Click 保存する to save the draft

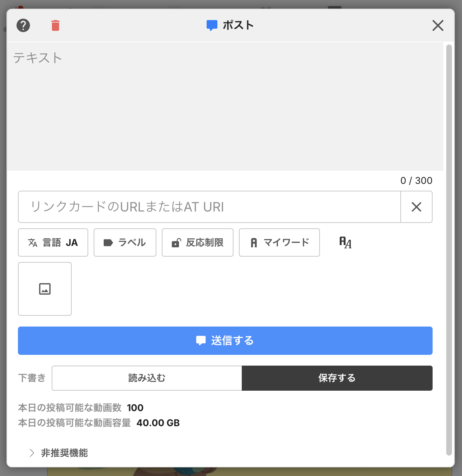click(337, 378)
